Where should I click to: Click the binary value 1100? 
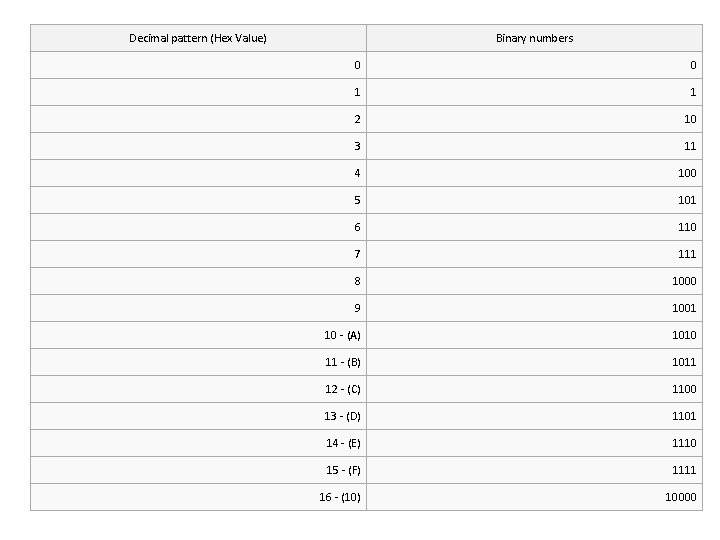[x=684, y=389]
